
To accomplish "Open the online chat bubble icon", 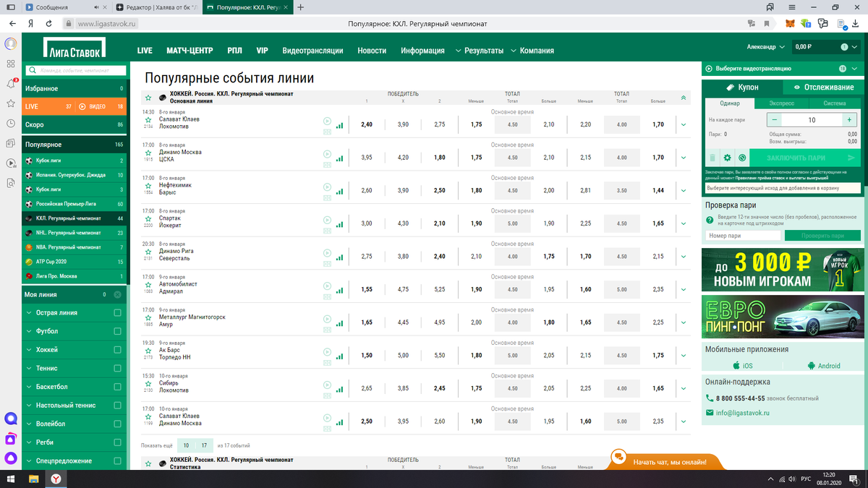I will click(618, 457).
